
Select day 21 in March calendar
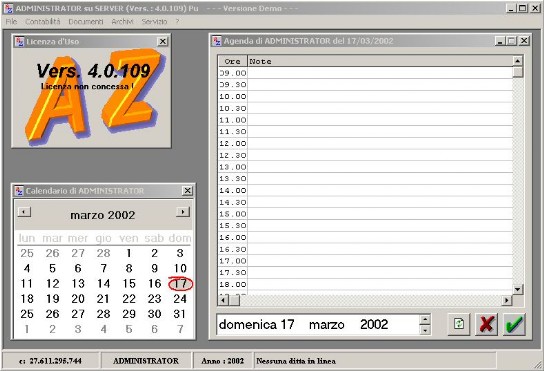click(103, 299)
